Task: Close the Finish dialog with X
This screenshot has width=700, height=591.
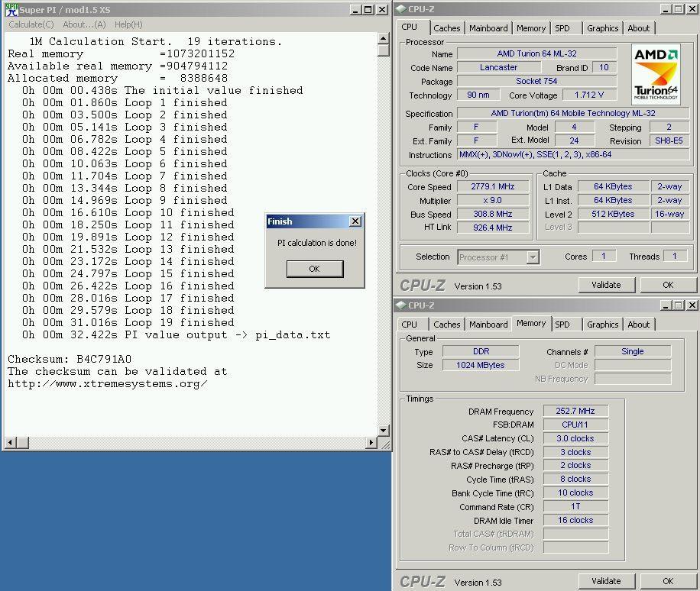Action: coord(355,221)
